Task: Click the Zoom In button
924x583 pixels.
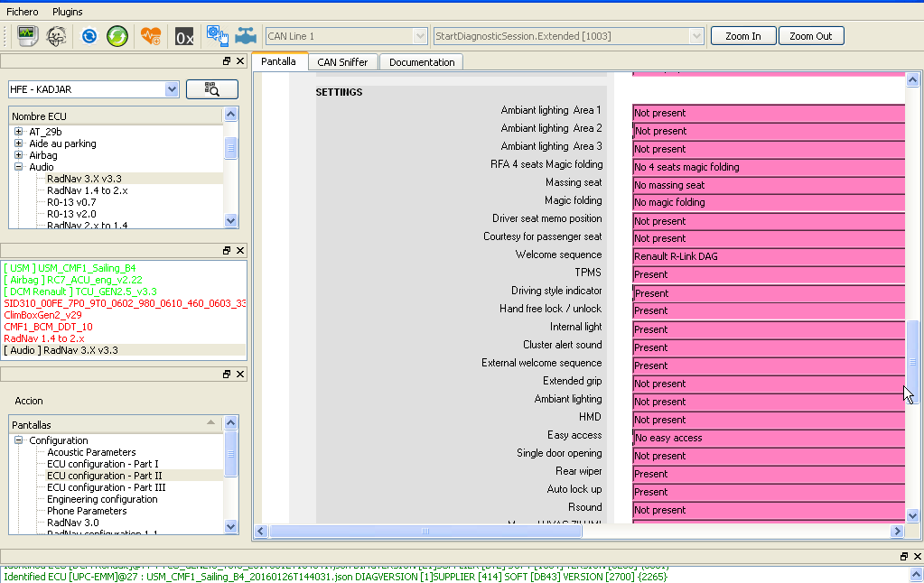Action: pos(743,36)
